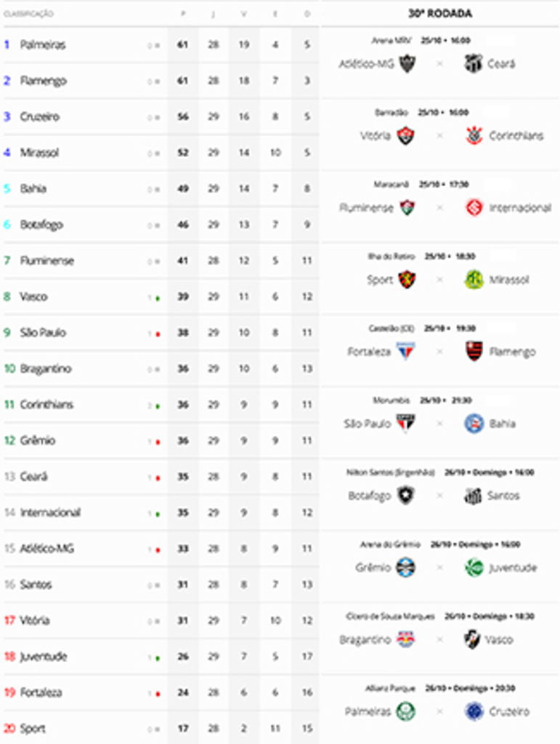Click the Mirassol crest in fixtures
Viewport: 560px width, 744px height.
[474, 280]
